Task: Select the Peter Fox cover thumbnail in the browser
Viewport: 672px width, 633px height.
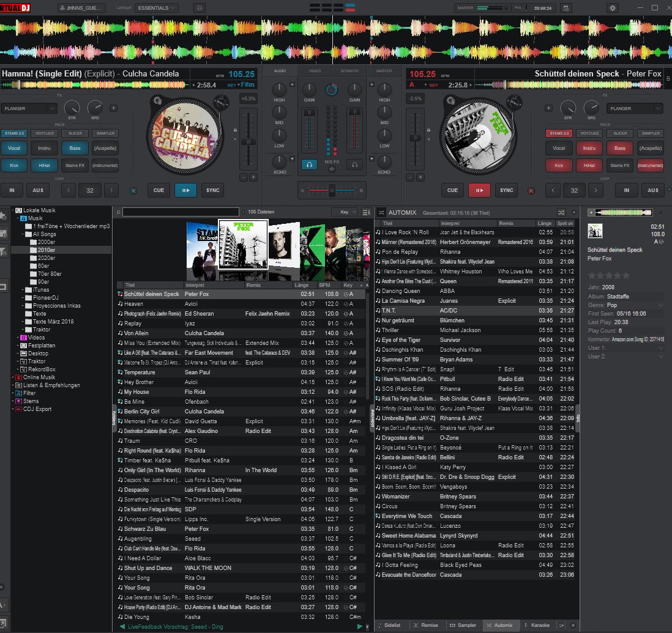Action: tap(243, 244)
